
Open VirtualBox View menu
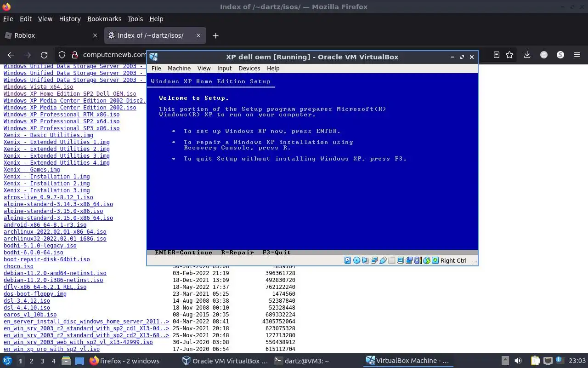pos(204,68)
